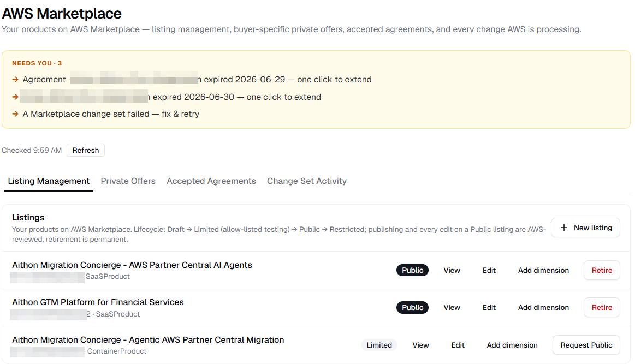Retire the AWS Partner Central AI Agents listing
635x364 pixels.
pyautogui.click(x=602, y=271)
